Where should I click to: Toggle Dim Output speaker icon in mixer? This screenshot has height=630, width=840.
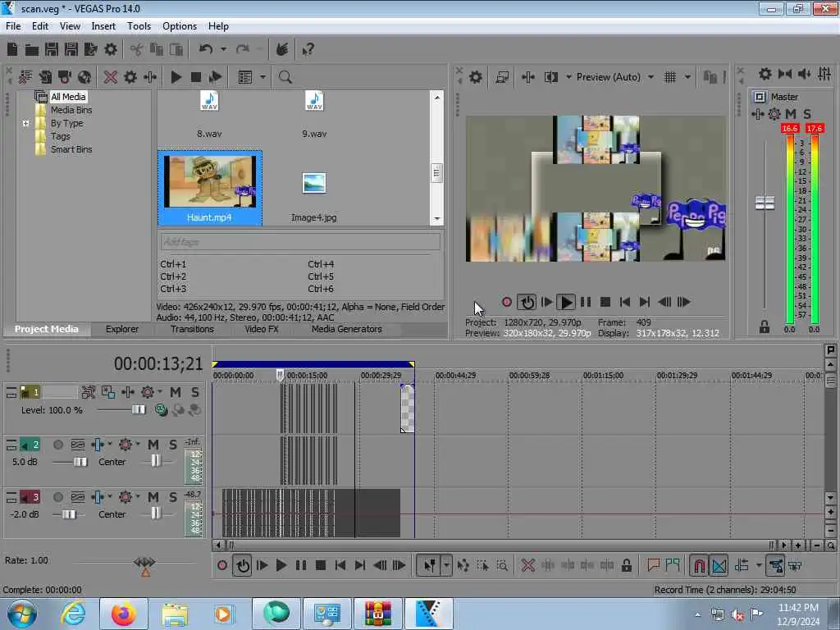804,74
